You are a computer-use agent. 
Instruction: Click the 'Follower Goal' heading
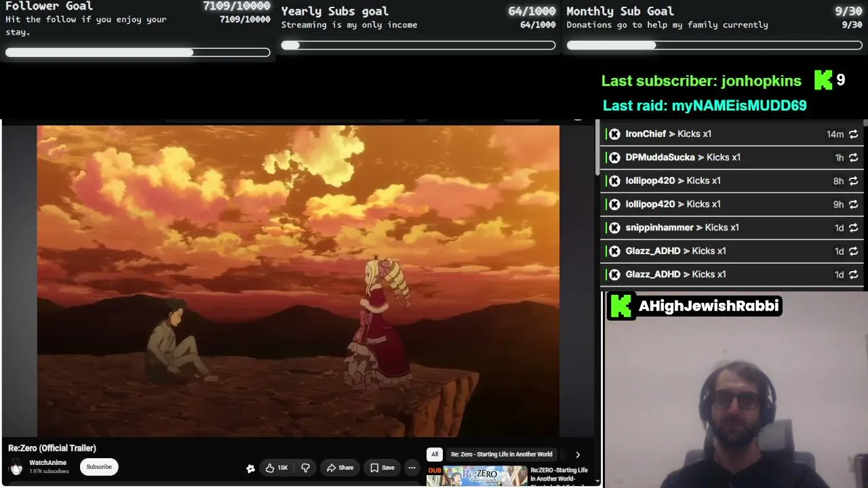click(49, 6)
